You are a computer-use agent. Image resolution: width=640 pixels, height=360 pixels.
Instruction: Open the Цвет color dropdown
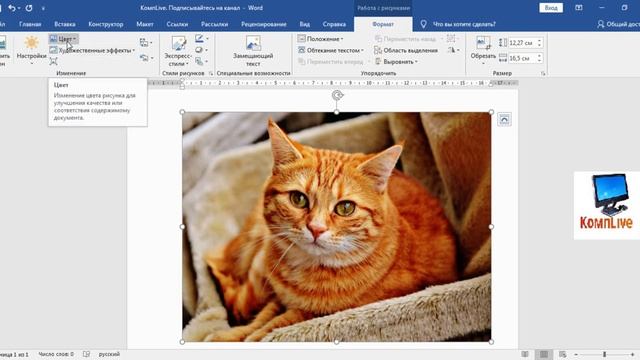(63, 39)
